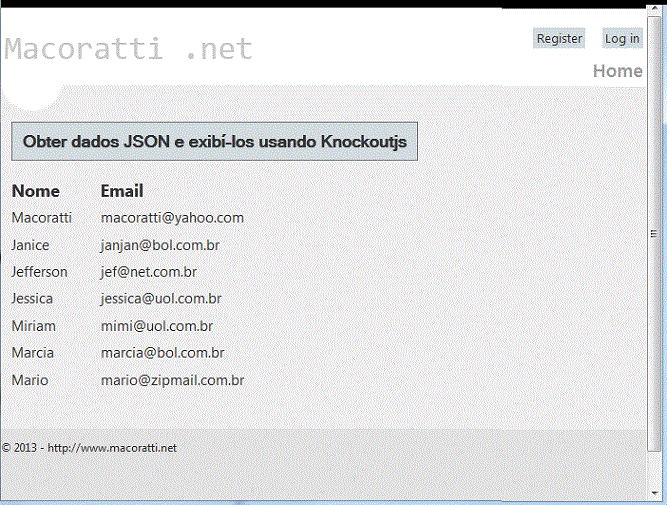Click the Nome column header
Viewport: 667px width, 505px height.
(36, 191)
